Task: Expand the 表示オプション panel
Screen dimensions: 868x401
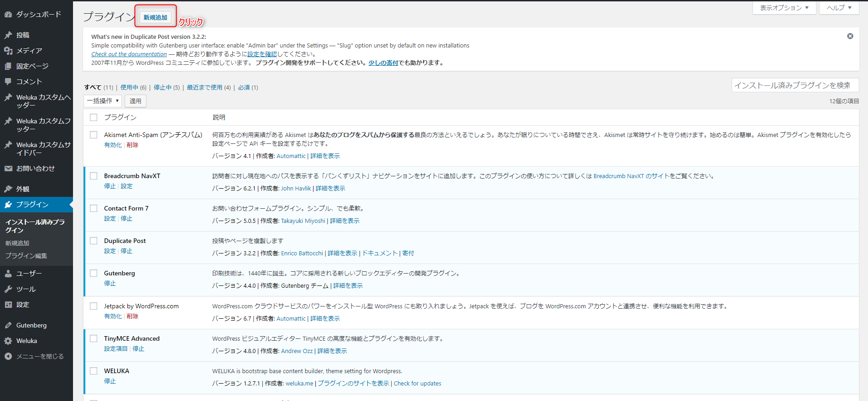Action: pos(784,8)
